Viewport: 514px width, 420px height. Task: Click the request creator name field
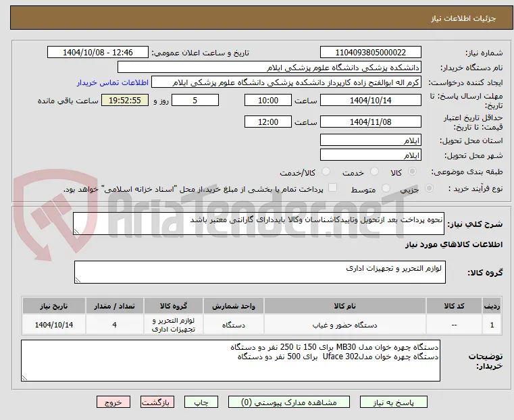click(x=286, y=82)
